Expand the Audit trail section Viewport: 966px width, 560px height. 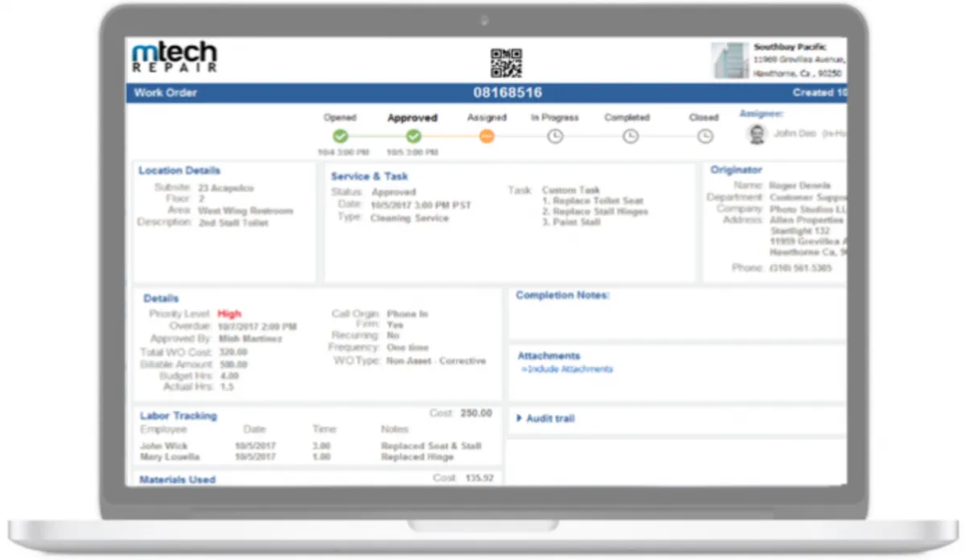[x=546, y=418]
